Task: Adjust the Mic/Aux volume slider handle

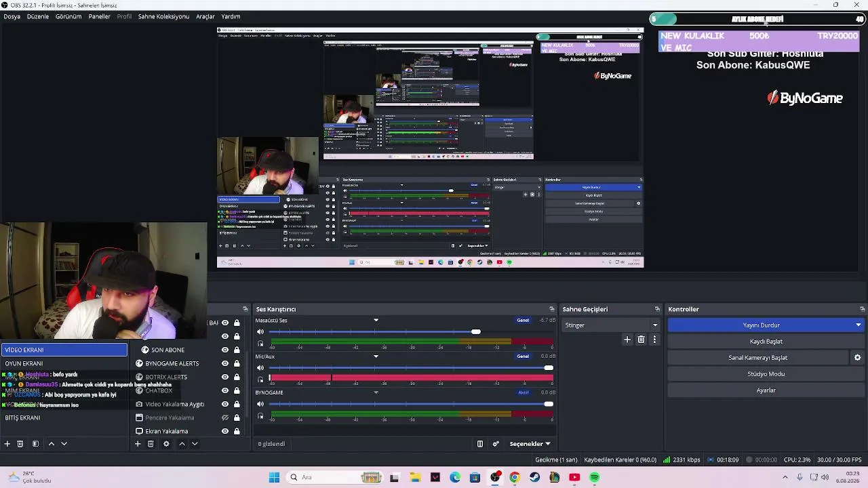Action: point(549,368)
